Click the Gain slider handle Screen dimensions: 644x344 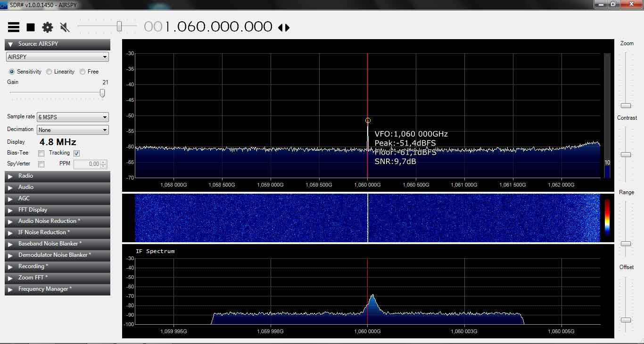(102, 93)
